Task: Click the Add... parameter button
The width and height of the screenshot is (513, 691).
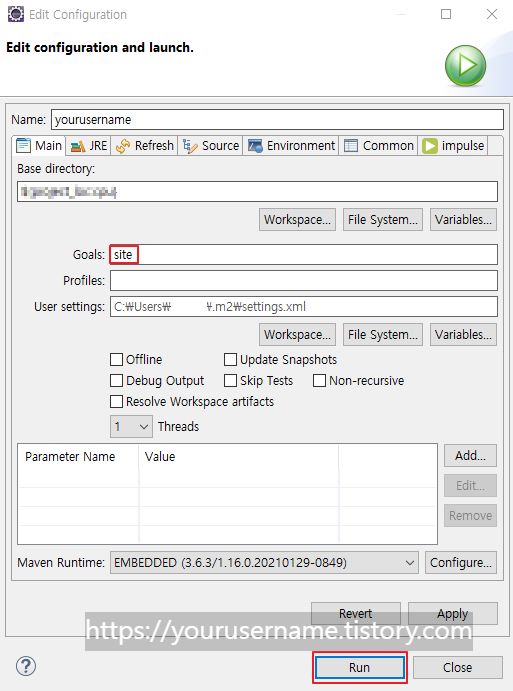Action: point(470,456)
